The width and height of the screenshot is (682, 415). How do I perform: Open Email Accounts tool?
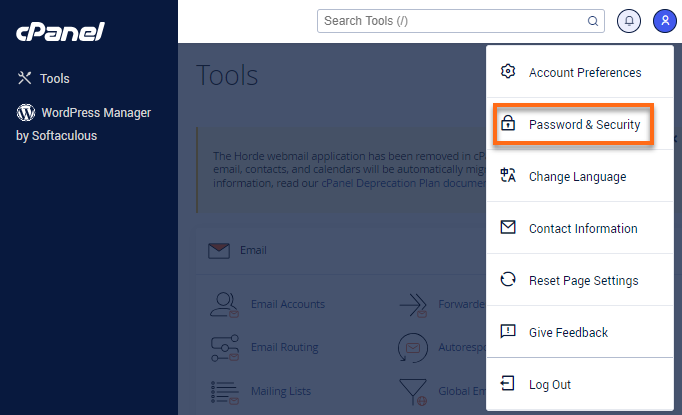click(287, 304)
